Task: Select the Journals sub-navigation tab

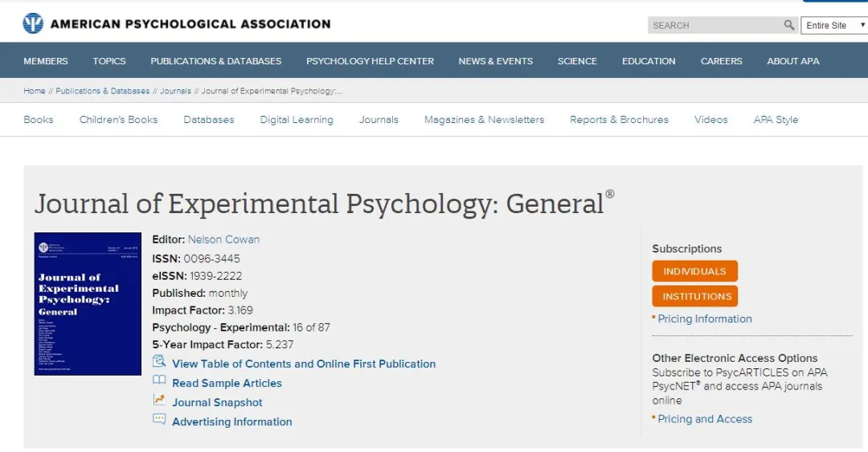Action: tap(379, 120)
